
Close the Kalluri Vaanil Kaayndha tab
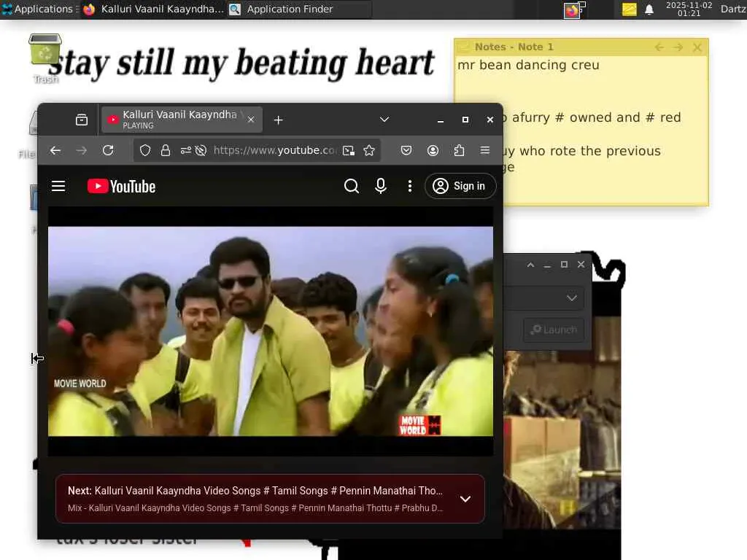(x=251, y=120)
